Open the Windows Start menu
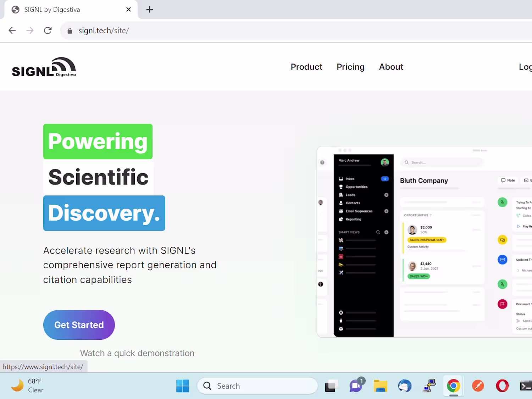This screenshot has width=532, height=399. click(x=183, y=386)
